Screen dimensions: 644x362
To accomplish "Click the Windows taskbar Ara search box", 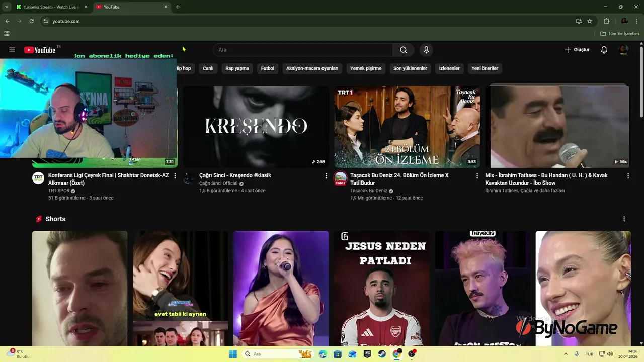I will (x=278, y=354).
